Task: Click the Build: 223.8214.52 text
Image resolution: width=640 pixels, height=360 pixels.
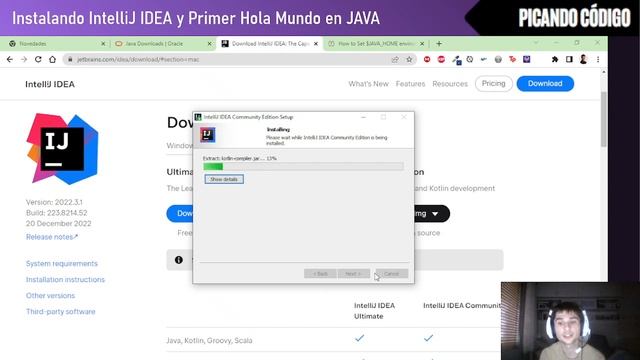Action: coord(56,213)
